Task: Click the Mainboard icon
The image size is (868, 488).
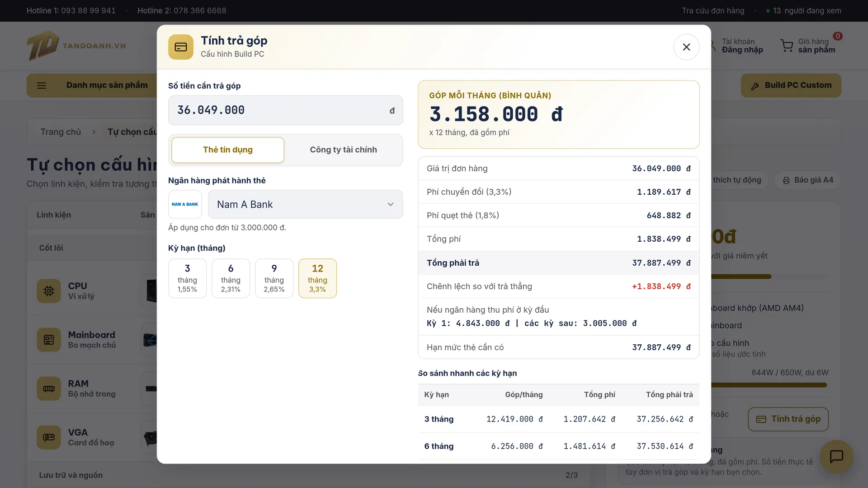Action: pyautogui.click(x=49, y=340)
